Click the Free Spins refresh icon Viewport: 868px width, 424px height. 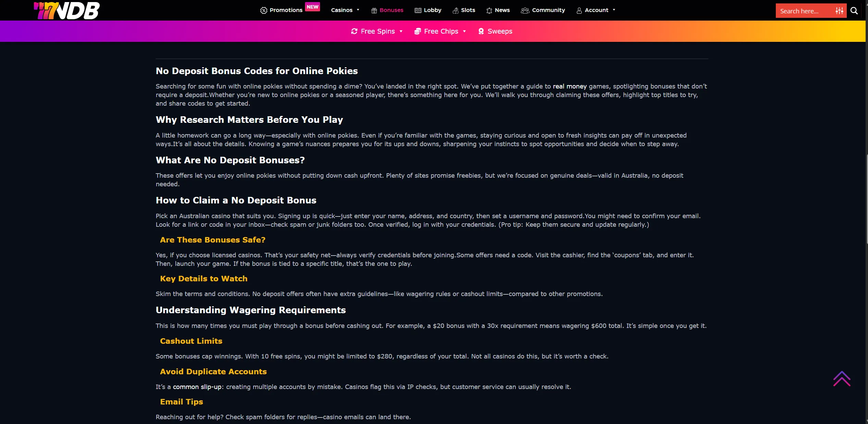coord(354,31)
